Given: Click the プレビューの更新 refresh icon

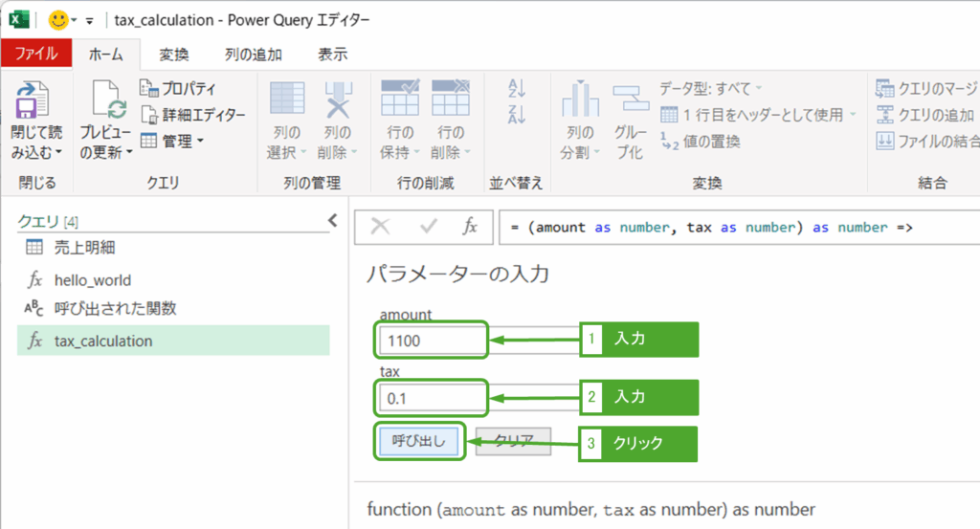Looking at the screenshot, I should tap(107, 101).
